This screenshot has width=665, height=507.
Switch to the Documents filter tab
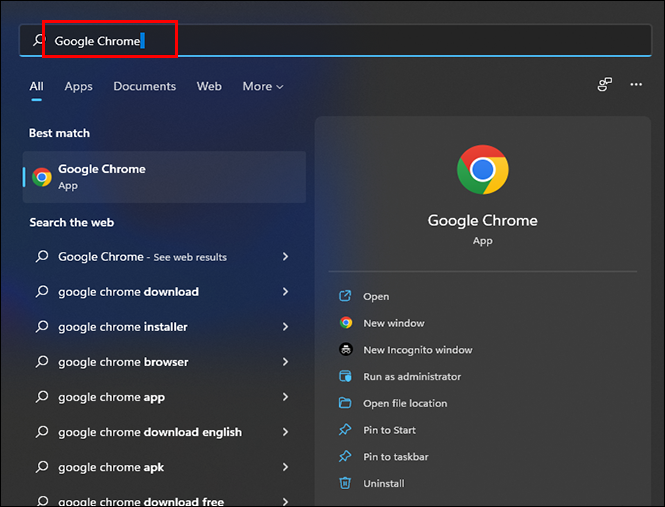tap(144, 87)
